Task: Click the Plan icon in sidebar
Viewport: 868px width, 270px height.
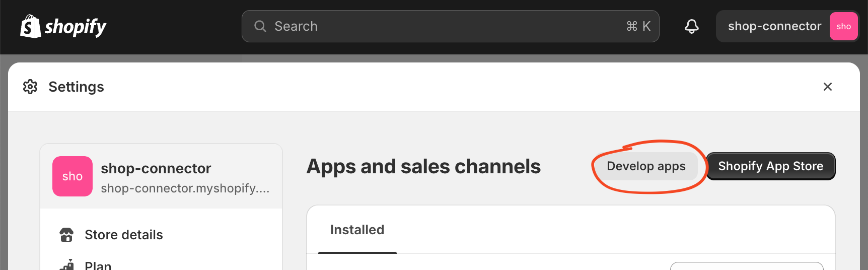Action: tap(66, 264)
